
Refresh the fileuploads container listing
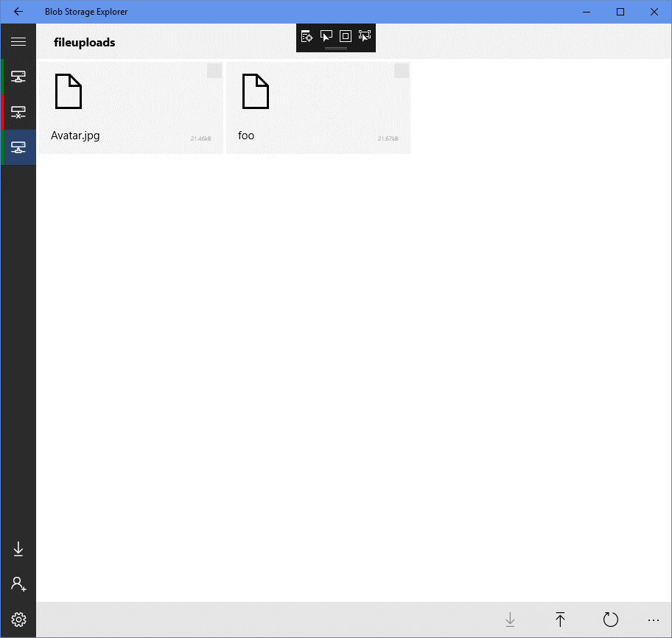pos(610,620)
